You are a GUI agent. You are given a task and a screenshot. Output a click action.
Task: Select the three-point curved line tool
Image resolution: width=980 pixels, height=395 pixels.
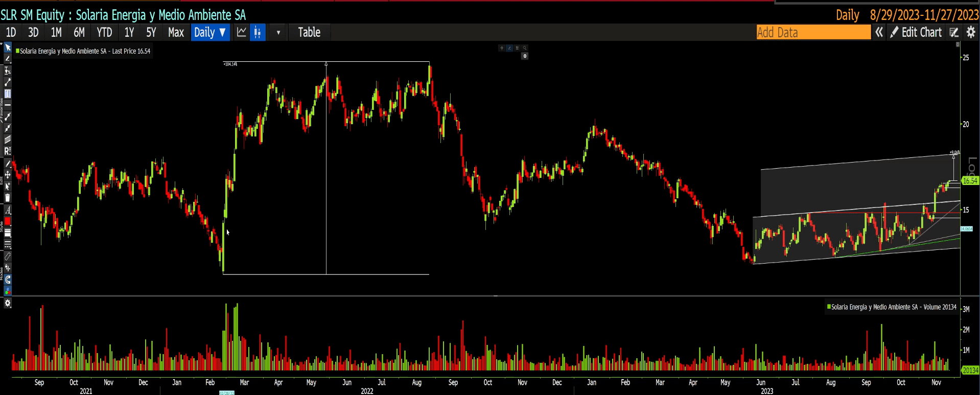coord(8,117)
